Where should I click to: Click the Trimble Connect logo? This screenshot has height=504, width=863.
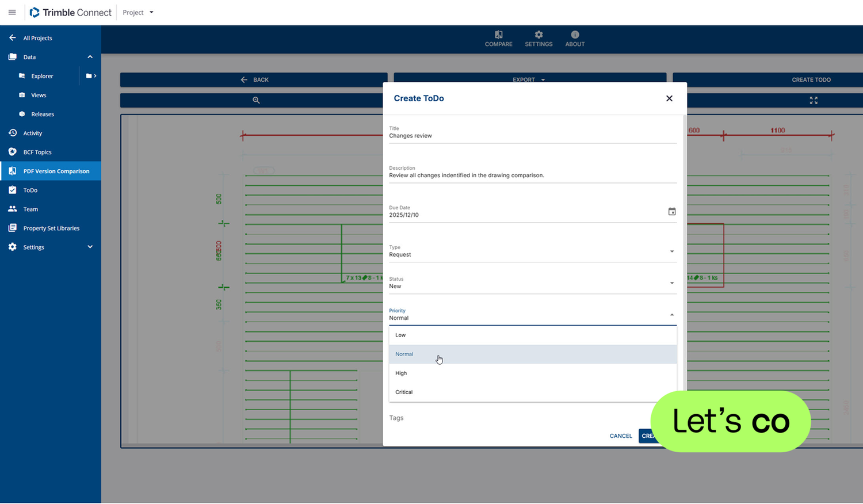[x=70, y=12]
